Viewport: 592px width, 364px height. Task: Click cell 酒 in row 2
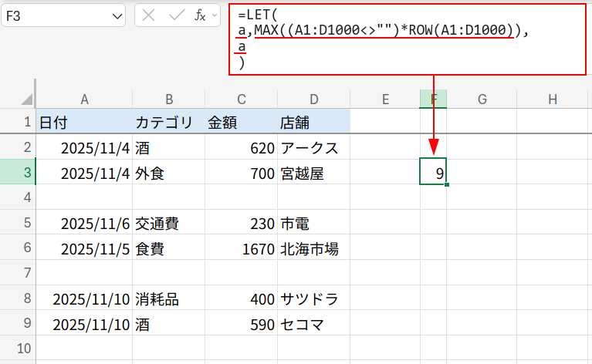tap(169, 147)
